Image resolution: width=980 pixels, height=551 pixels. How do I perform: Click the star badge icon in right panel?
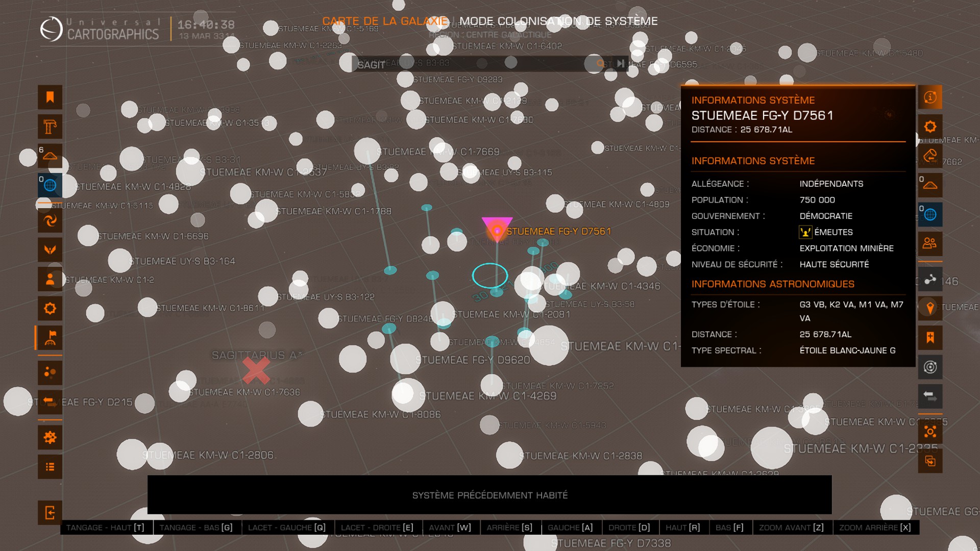click(930, 127)
